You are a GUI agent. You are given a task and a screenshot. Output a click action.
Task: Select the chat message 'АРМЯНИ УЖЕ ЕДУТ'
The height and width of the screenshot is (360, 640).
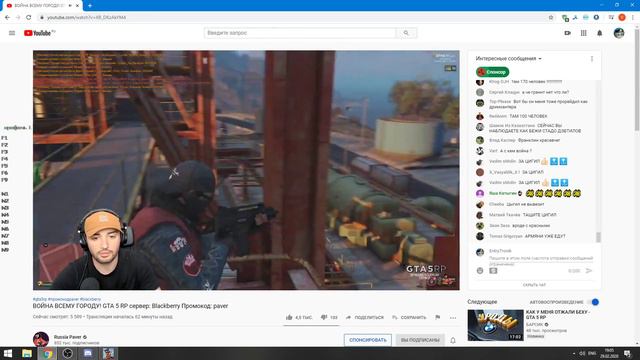pyautogui.click(x=545, y=236)
